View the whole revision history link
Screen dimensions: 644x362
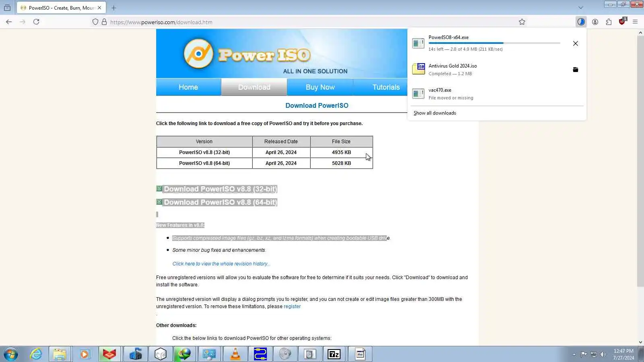click(x=221, y=264)
